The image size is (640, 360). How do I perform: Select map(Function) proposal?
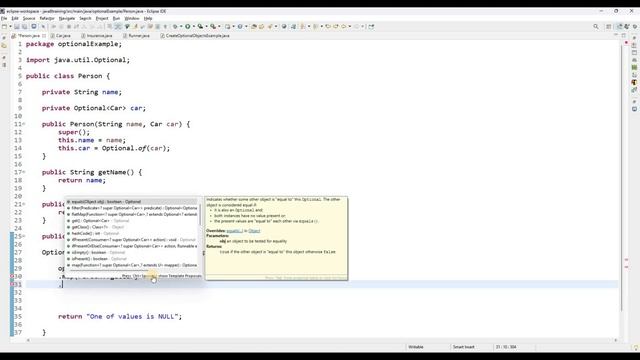[131, 265]
